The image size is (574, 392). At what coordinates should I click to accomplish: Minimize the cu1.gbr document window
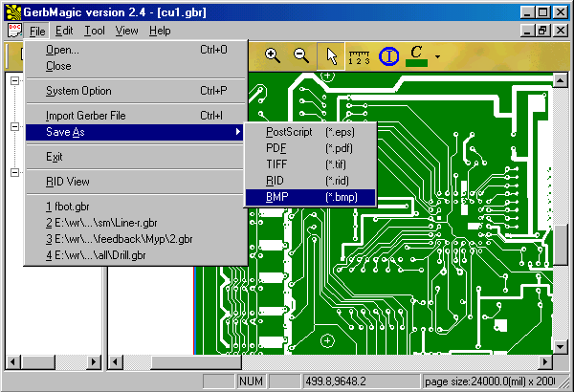pos(527,31)
